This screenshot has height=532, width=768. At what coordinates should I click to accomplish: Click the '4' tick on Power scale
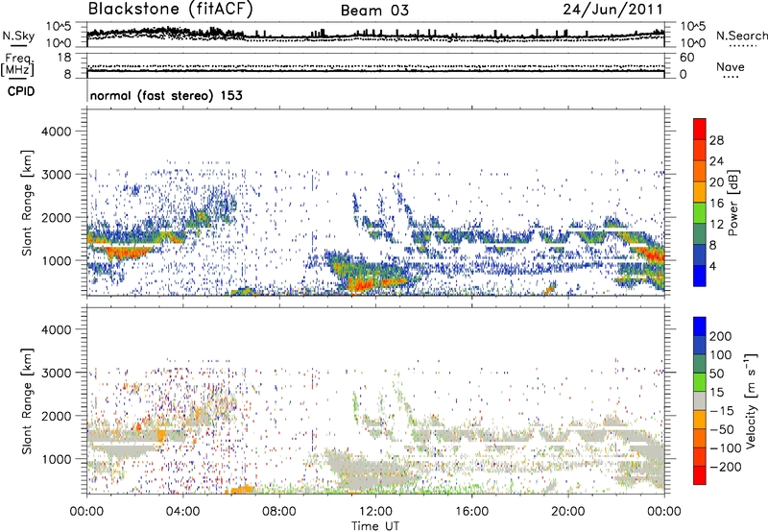click(x=713, y=266)
